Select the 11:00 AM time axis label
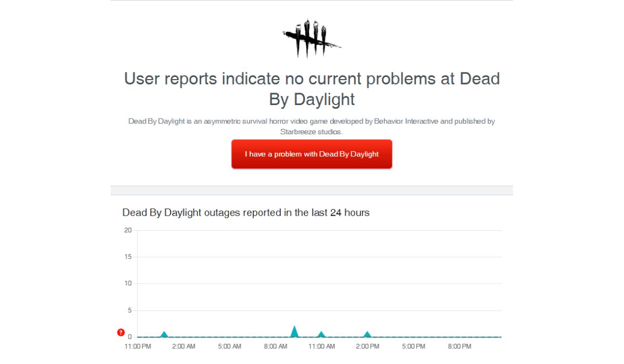The width and height of the screenshot is (624, 364). point(321,346)
